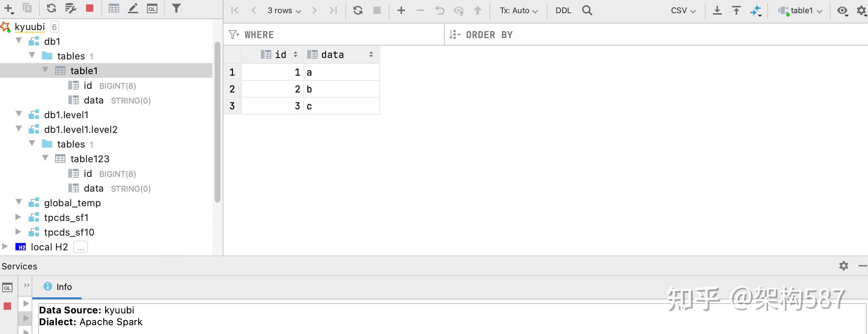The height and width of the screenshot is (334, 868).
Task: Click the red stop/disconnect icon
Action: 89,8
